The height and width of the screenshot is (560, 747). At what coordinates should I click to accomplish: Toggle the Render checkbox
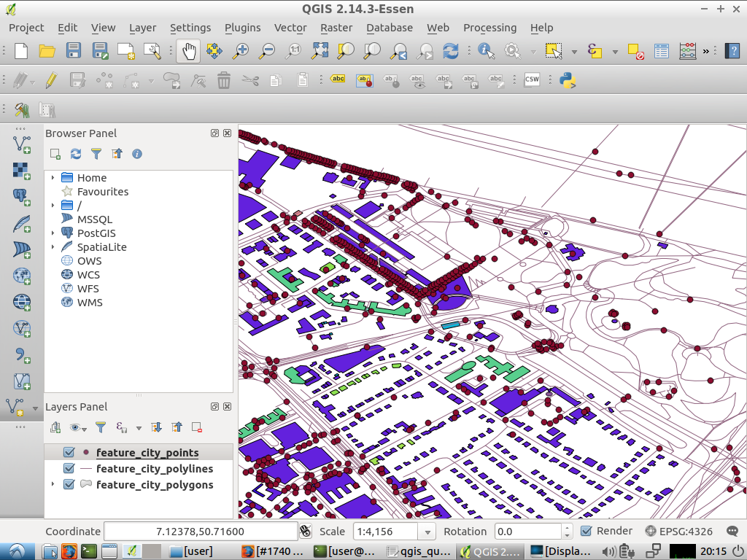point(587,531)
